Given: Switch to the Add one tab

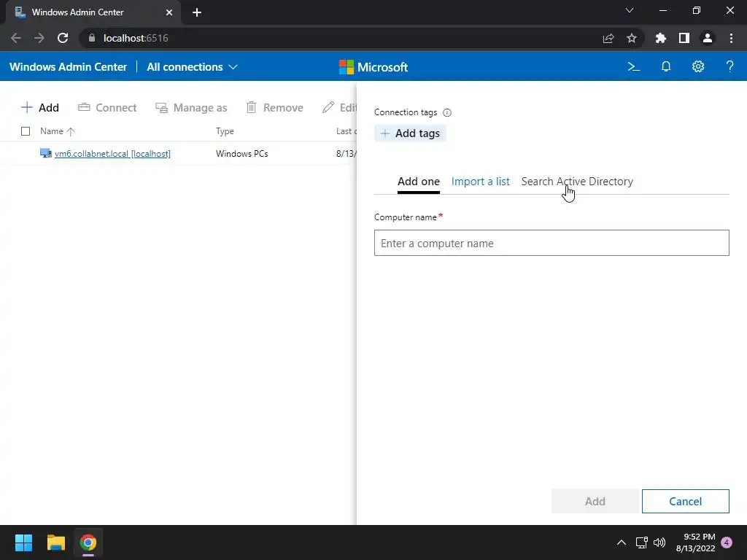Looking at the screenshot, I should click(x=418, y=182).
